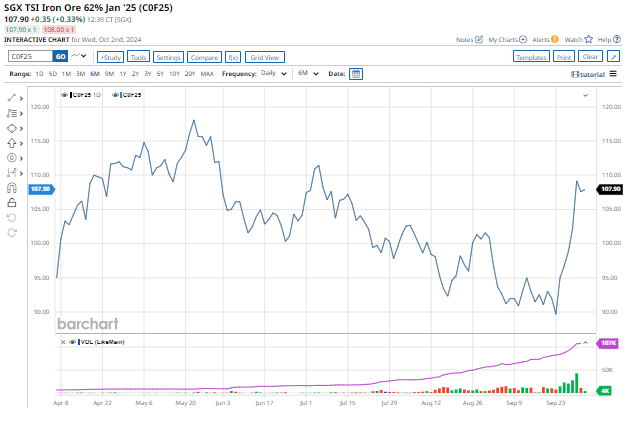Image resolution: width=632 pixels, height=426 pixels.
Task: Switch range to 3M
Action: 80,74
